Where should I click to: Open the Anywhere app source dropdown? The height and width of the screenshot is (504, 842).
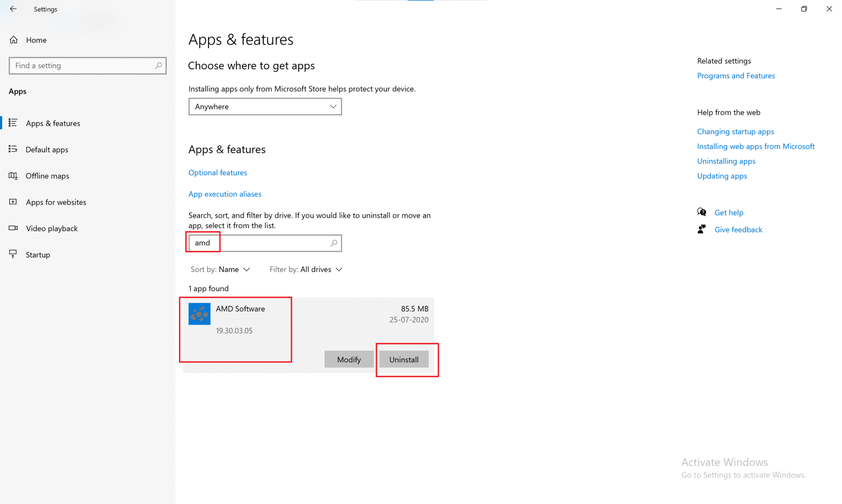tap(265, 107)
